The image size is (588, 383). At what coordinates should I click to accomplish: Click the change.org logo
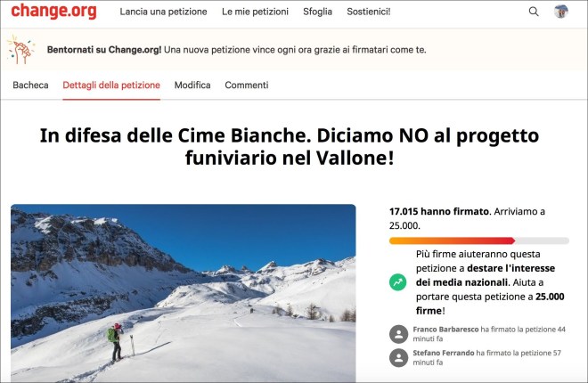[x=53, y=12]
